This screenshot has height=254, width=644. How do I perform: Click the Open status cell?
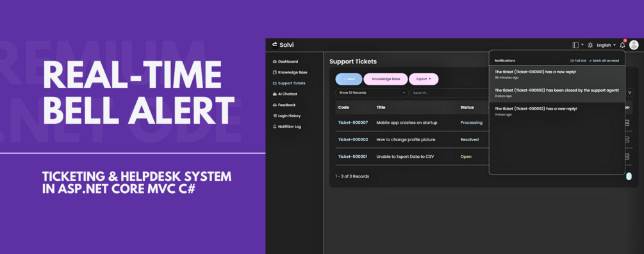(x=466, y=157)
